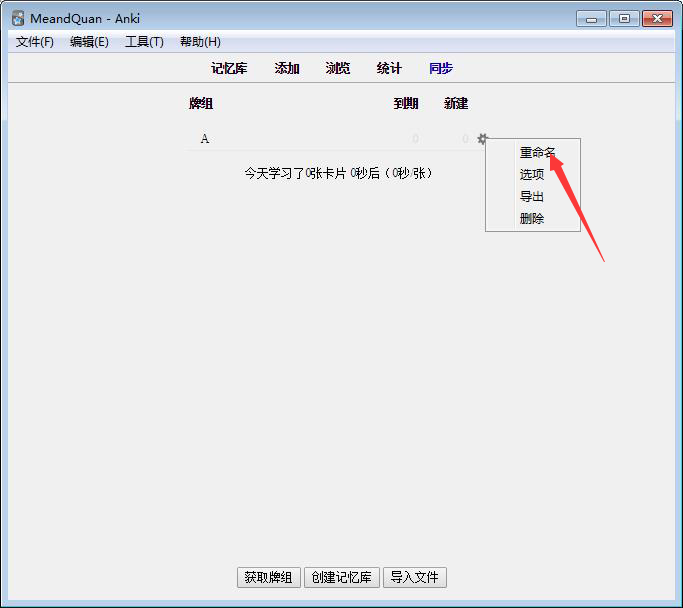Choose 导出 from the context menu

(532, 196)
